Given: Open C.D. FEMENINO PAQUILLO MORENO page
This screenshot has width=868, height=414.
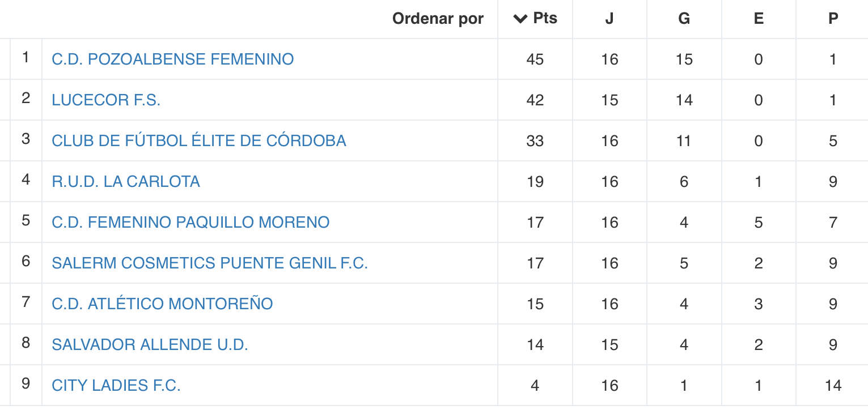Looking at the screenshot, I should (x=190, y=222).
